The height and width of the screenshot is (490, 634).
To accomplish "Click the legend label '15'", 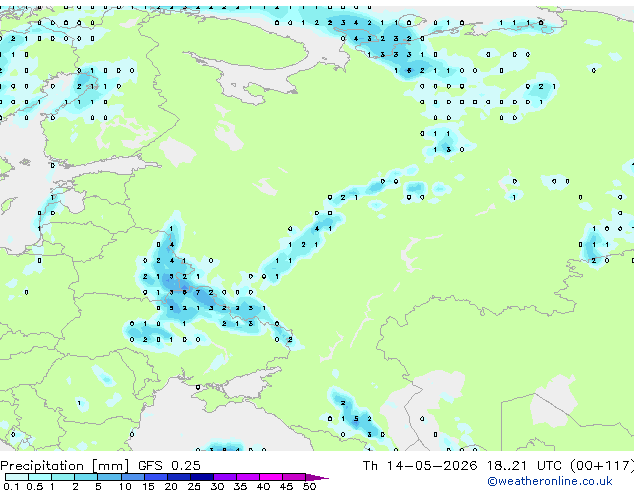I will [148, 486].
